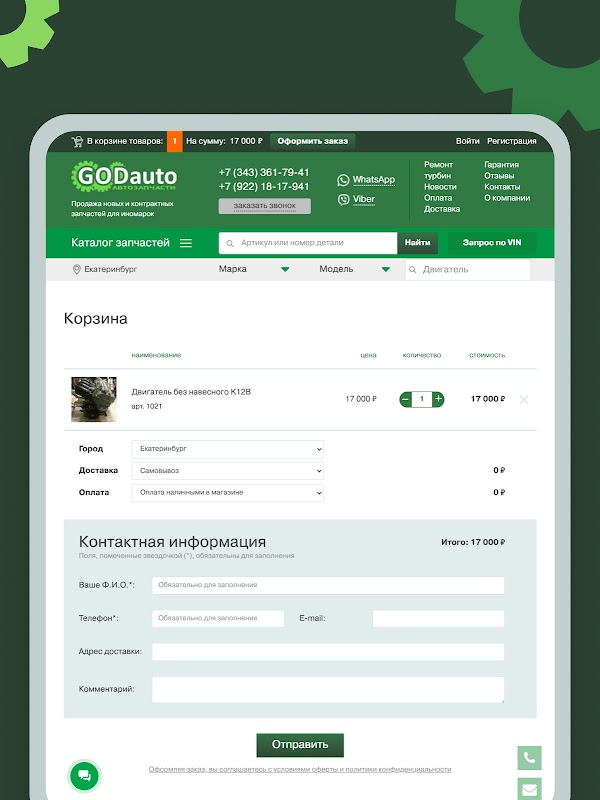Click the E-mail input field
The height and width of the screenshot is (800, 600).
click(x=438, y=618)
